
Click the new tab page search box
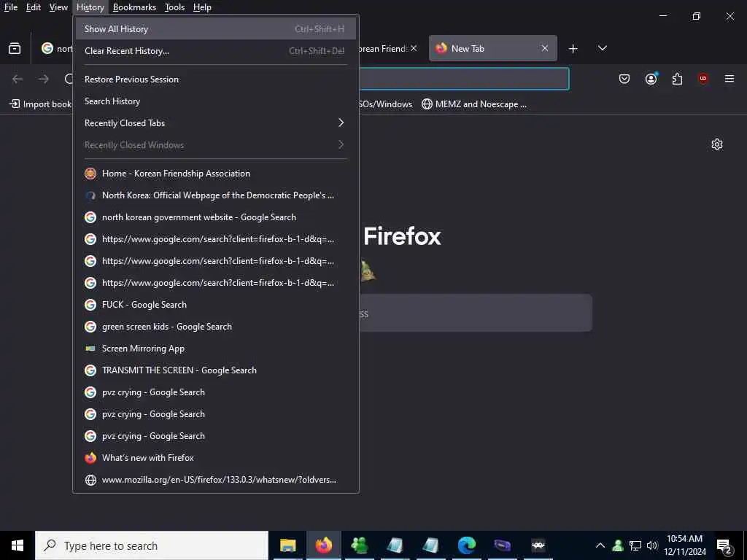(476, 314)
